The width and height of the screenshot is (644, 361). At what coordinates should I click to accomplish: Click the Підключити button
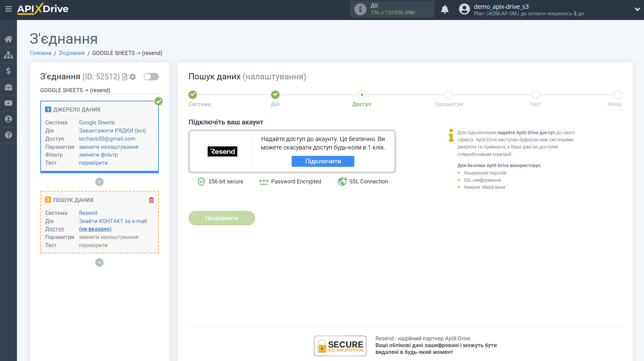tap(323, 161)
